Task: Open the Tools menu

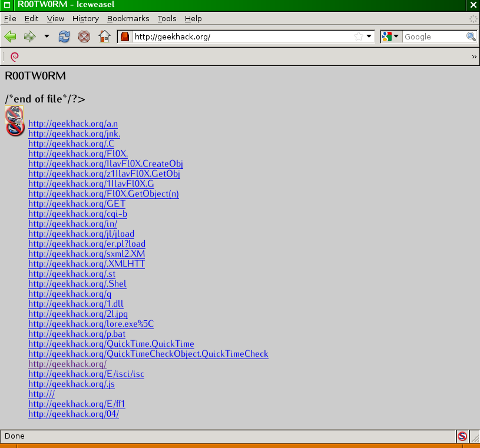Action: (x=167, y=18)
